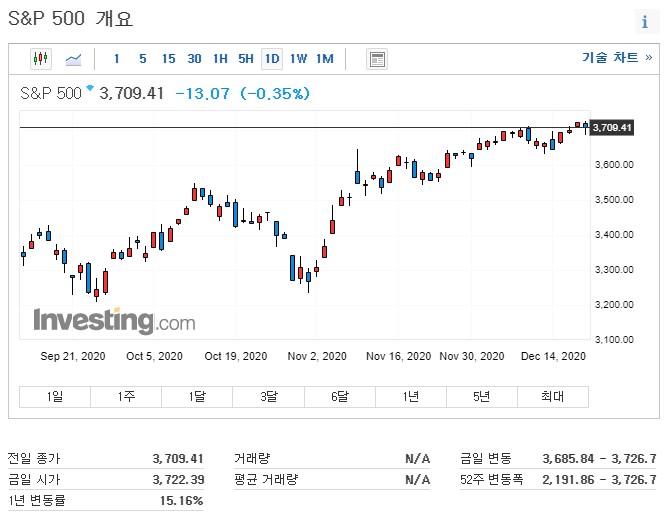This screenshot has height=515, width=666.
Task: Open the news overlay panel icon
Action: pyautogui.click(x=377, y=59)
